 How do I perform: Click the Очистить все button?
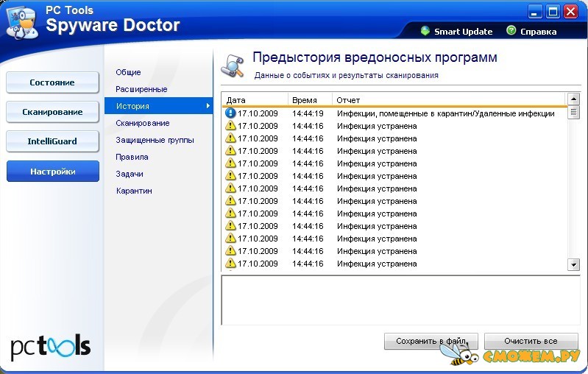point(531,341)
